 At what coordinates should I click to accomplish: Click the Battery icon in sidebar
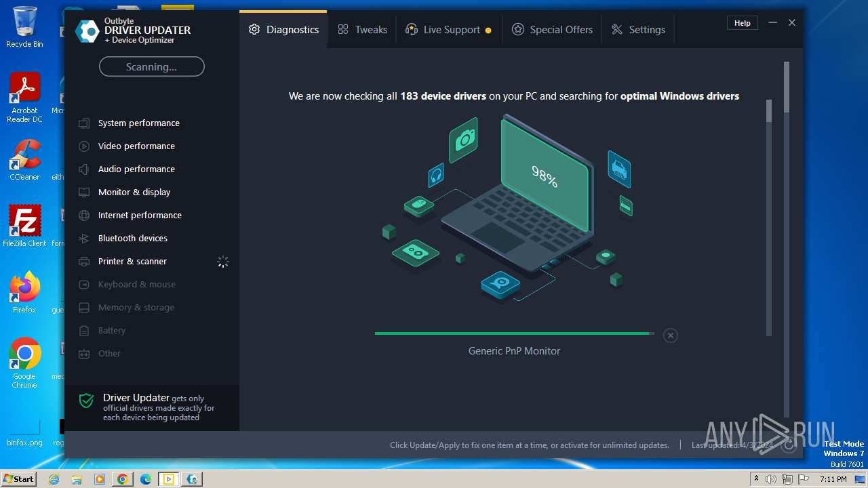pos(84,331)
